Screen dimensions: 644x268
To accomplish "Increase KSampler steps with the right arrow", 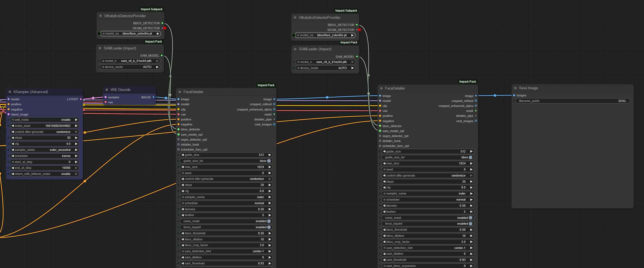I will (76, 138).
